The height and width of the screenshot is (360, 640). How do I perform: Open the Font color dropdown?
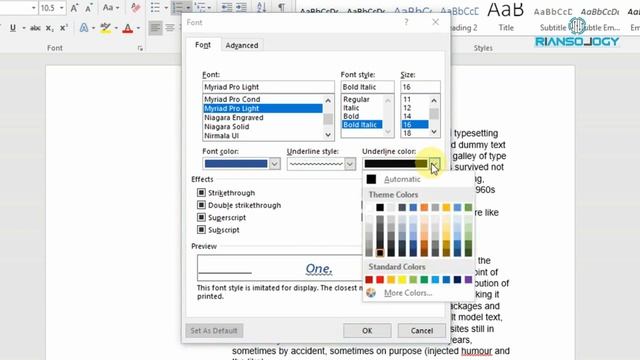275,164
